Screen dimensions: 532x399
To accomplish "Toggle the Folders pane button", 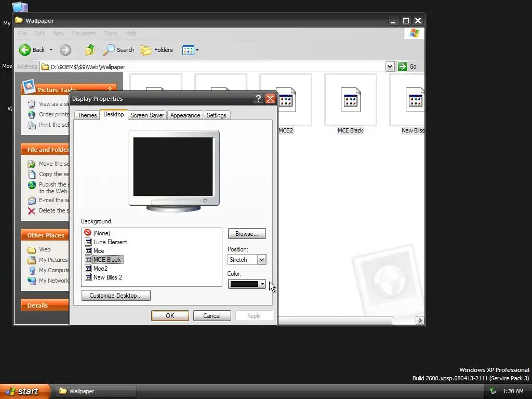I will click(x=157, y=50).
